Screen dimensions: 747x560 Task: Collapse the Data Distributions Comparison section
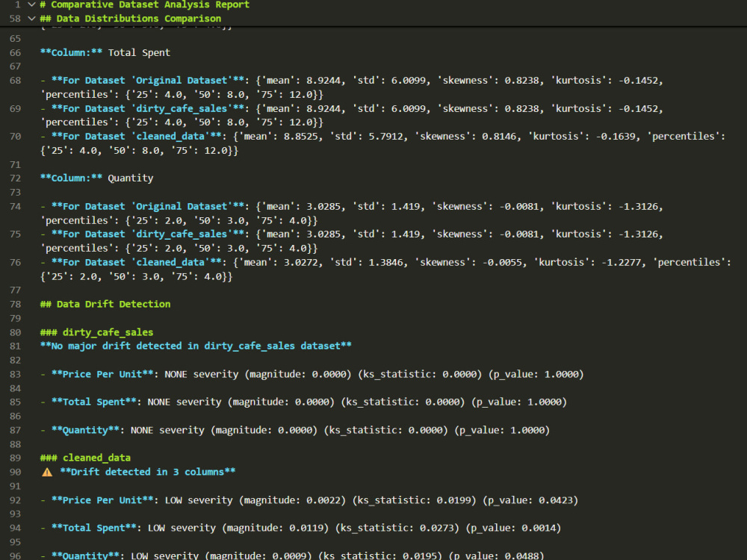32,19
